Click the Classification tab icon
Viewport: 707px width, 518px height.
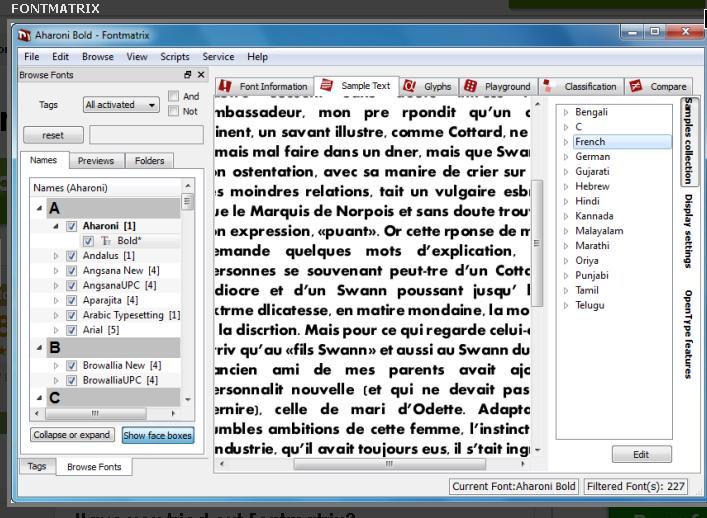(547, 85)
